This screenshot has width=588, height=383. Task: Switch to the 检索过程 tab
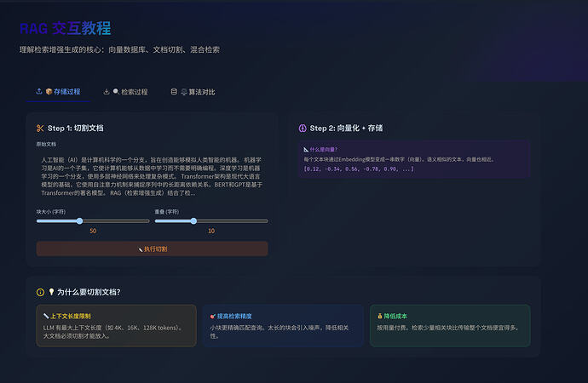(x=125, y=92)
